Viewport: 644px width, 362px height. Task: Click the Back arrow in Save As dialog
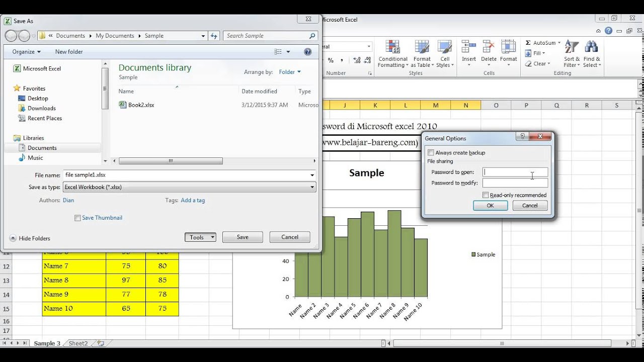[11, 36]
